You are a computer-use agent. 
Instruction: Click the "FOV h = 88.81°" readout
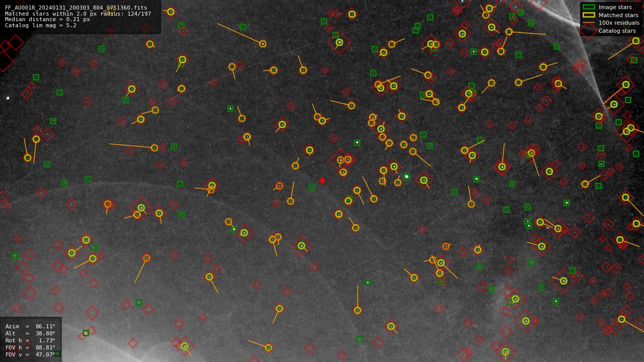[30, 347]
